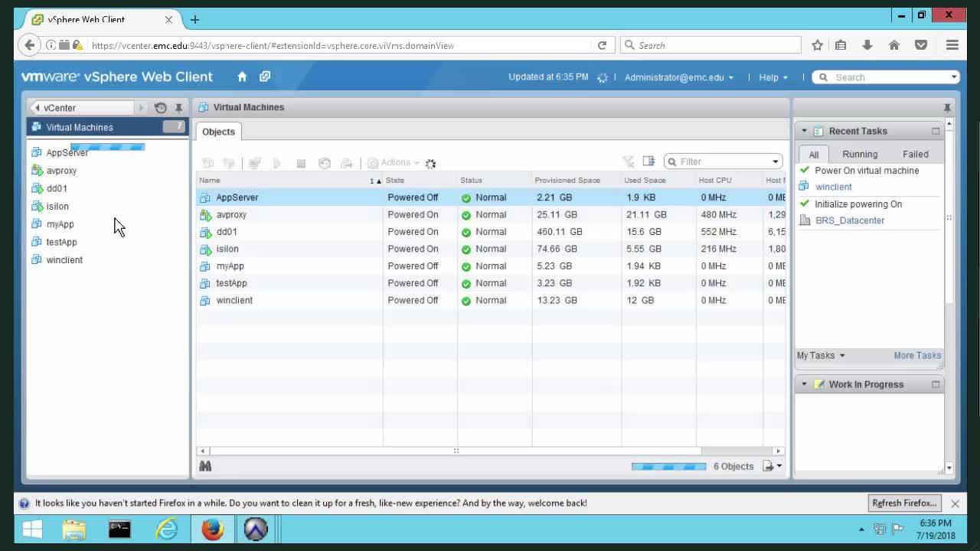
Task: Open the Actions dropdown
Action: 394,162
